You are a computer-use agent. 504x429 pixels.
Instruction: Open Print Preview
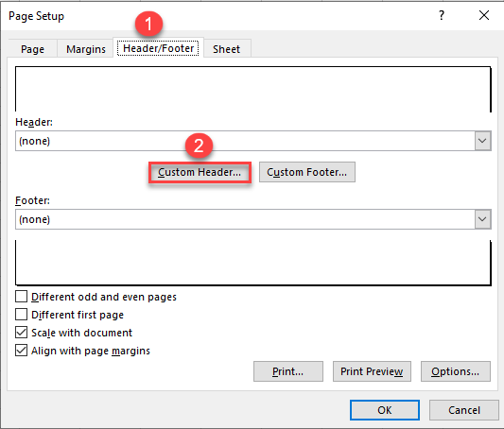tap(372, 371)
